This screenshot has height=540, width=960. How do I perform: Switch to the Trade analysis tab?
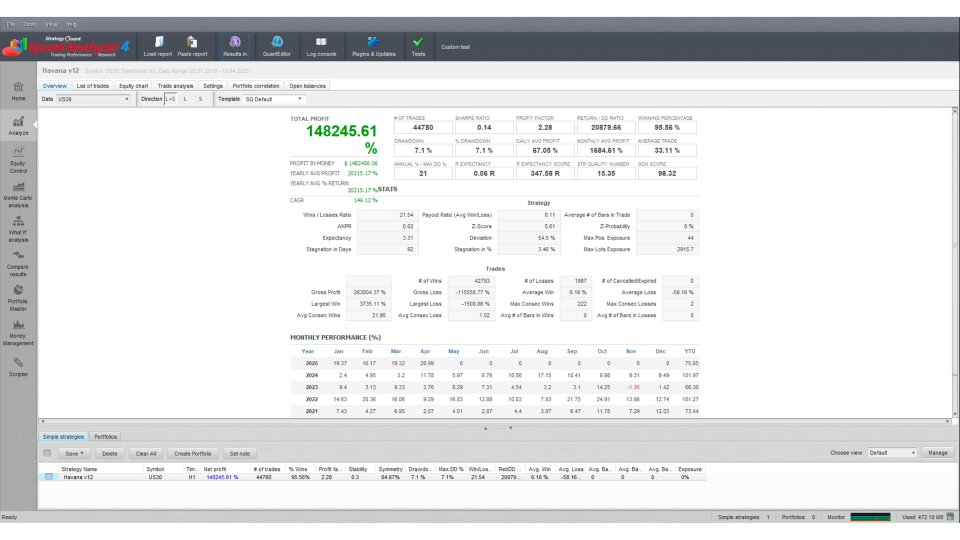click(175, 86)
